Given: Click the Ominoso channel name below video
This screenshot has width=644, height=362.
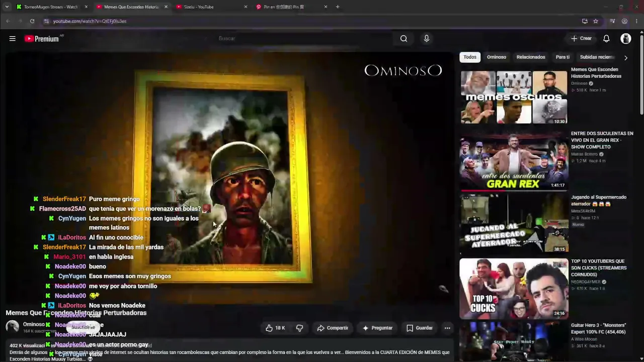Looking at the screenshot, I should pyautogui.click(x=34, y=324).
